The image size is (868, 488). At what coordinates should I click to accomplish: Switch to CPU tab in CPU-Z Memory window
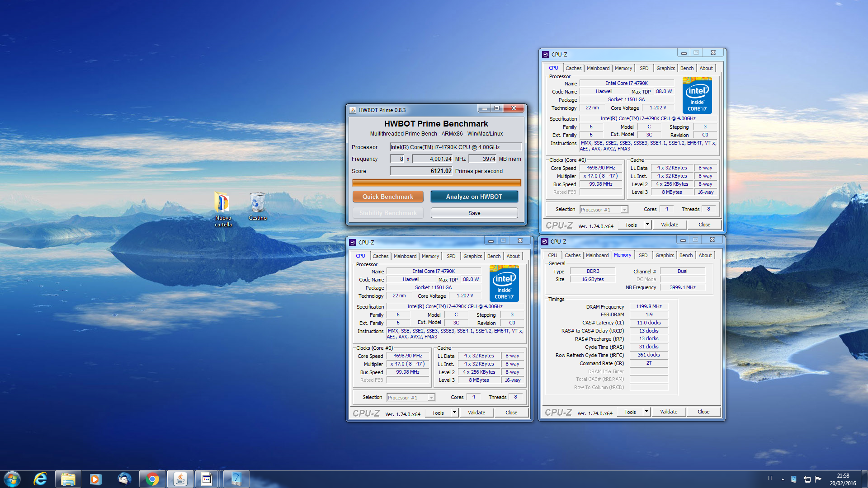point(552,255)
